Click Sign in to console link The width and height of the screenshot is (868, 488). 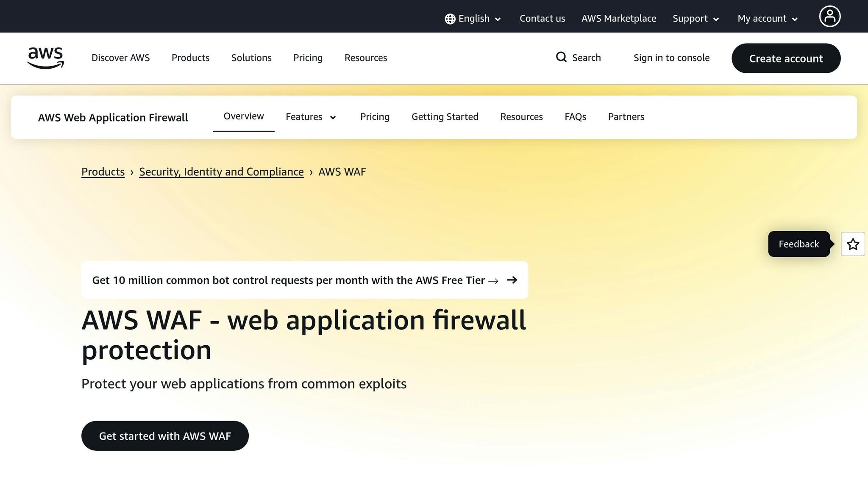pyautogui.click(x=671, y=58)
